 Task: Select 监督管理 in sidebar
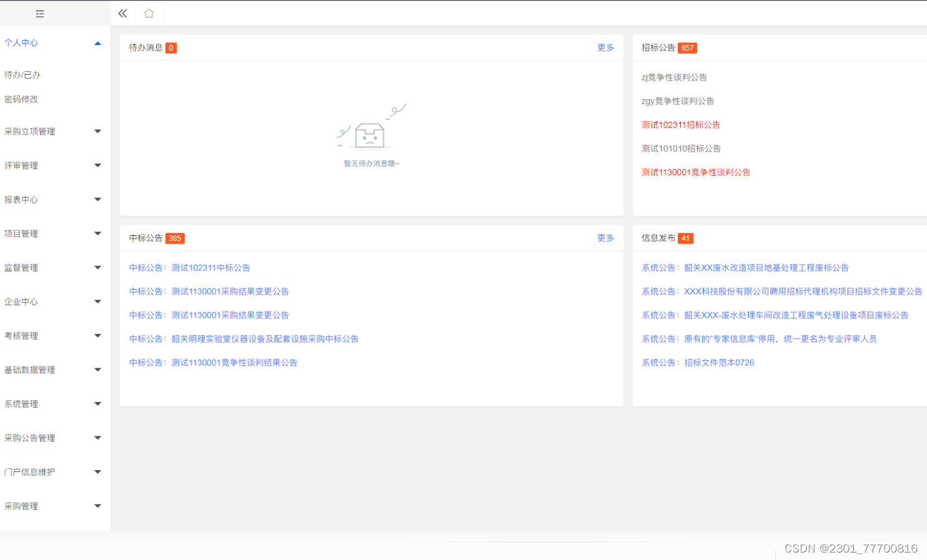click(x=21, y=268)
